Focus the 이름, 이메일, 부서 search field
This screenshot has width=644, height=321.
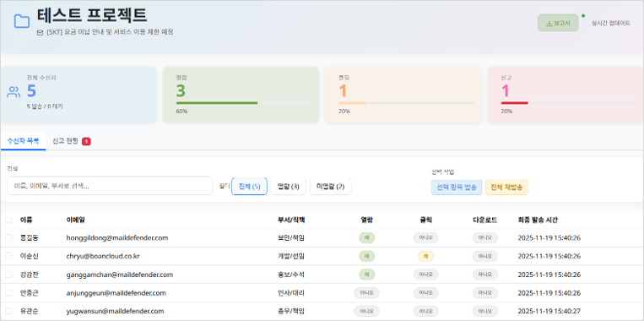[110, 186]
